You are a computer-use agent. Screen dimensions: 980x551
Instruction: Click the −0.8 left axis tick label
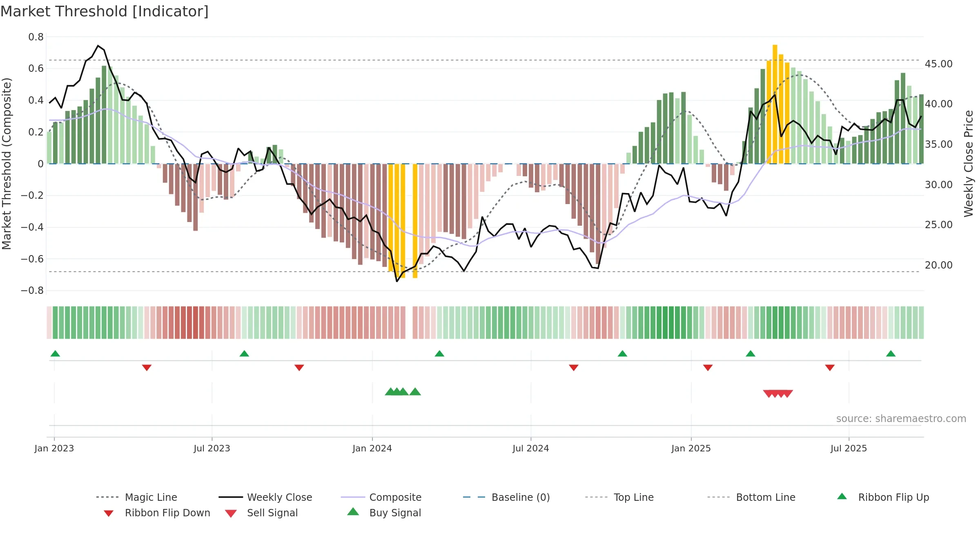(x=32, y=290)
